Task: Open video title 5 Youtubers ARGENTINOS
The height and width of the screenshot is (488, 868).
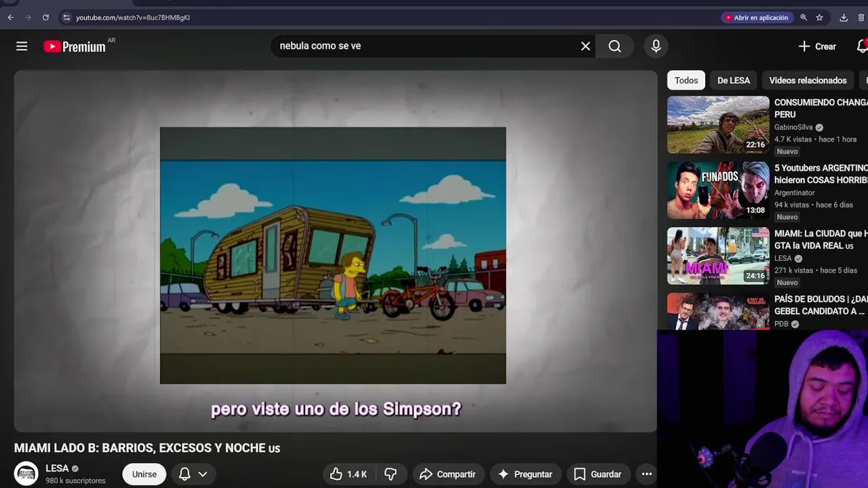Action: coord(821,174)
